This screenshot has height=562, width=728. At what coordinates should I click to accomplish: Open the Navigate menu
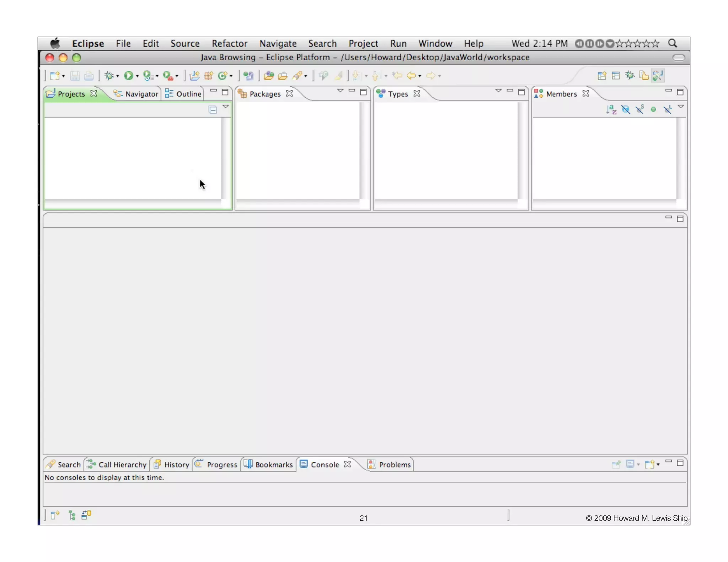278,44
